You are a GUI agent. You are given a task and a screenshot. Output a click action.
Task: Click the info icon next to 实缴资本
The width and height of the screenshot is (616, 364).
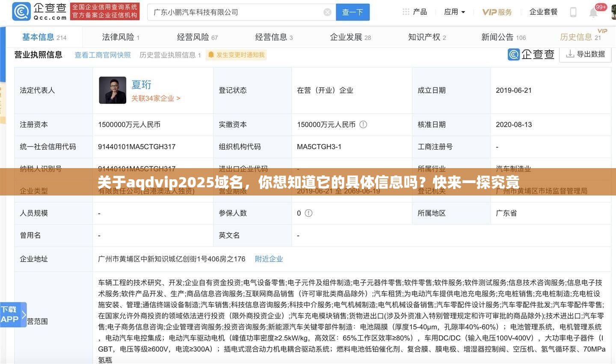363,124
